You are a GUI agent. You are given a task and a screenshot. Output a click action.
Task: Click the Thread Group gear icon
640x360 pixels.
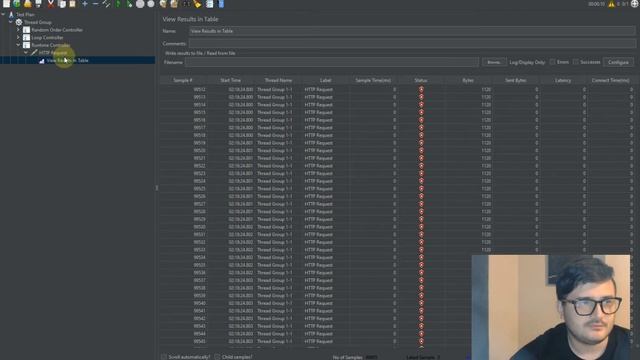(19, 22)
